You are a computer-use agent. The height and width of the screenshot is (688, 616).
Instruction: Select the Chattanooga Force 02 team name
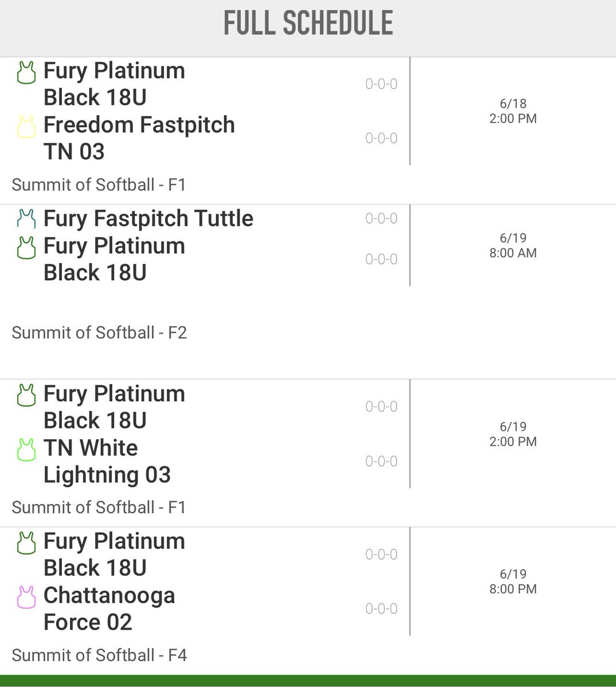pyautogui.click(x=109, y=609)
